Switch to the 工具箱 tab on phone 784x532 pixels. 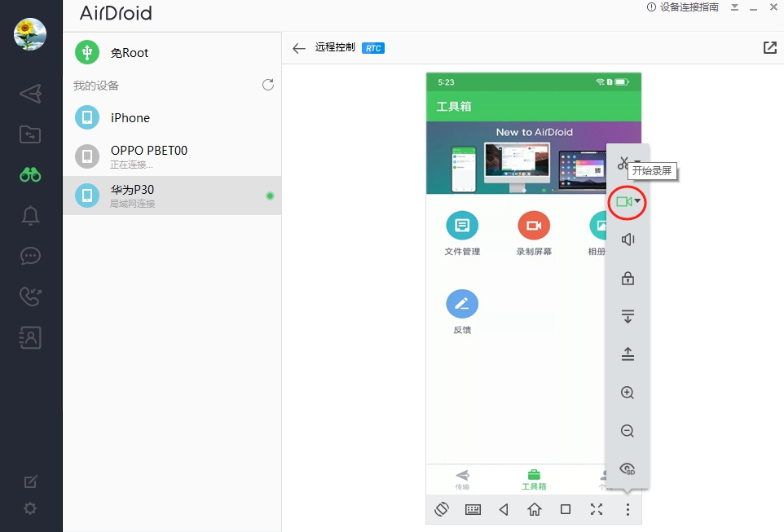click(x=534, y=480)
